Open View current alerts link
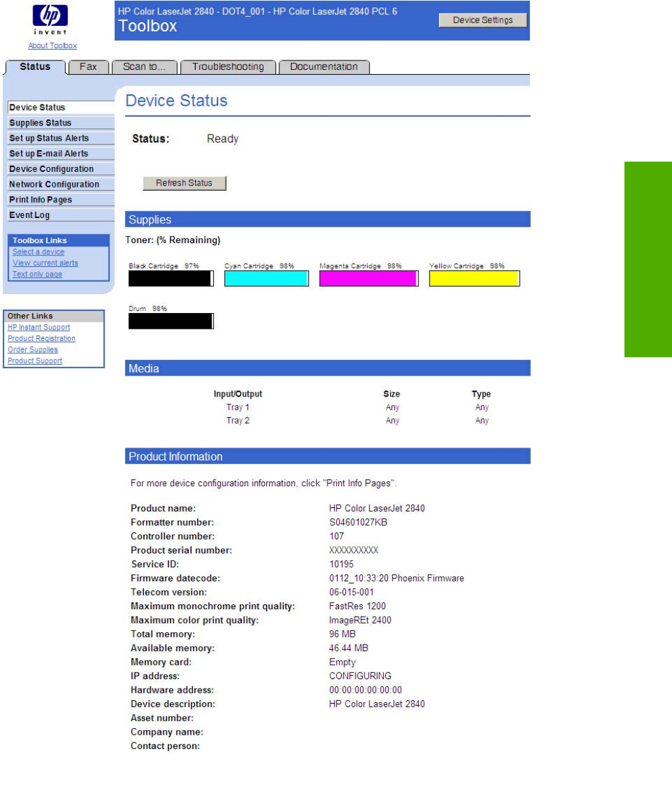672x798 pixels. (x=46, y=263)
